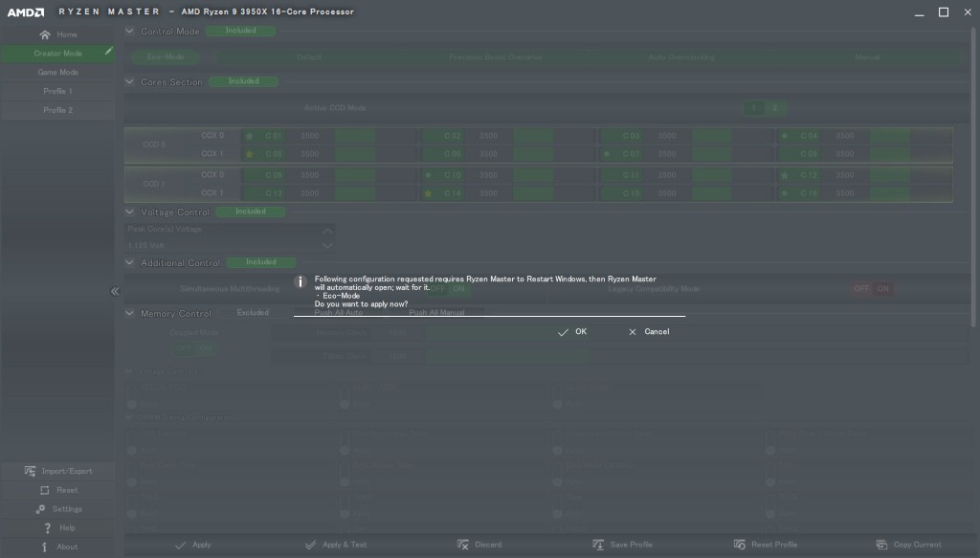
Task: Adjust the C 02 core speed slider
Action: [554, 136]
